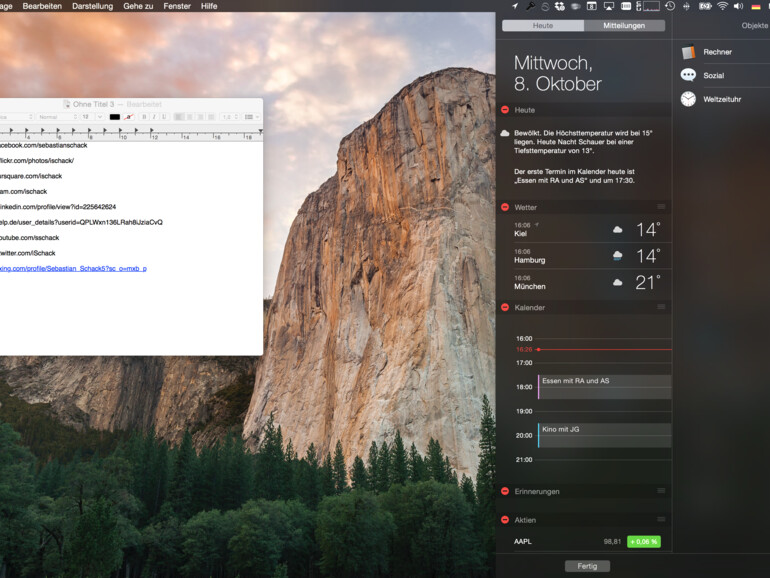Screen dimensions: 770x578
Task: Click the linkedin.com profile line in document
Action: 58,207
